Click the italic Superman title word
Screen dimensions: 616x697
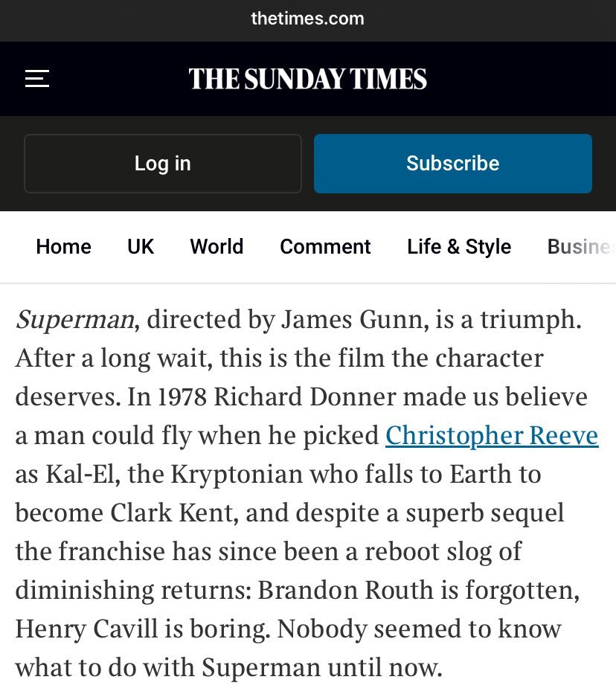74,320
